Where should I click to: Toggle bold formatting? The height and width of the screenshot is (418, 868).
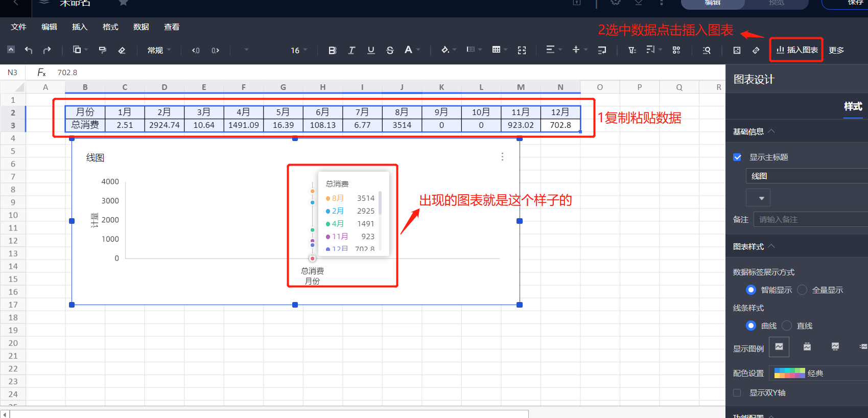click(332, 50)
